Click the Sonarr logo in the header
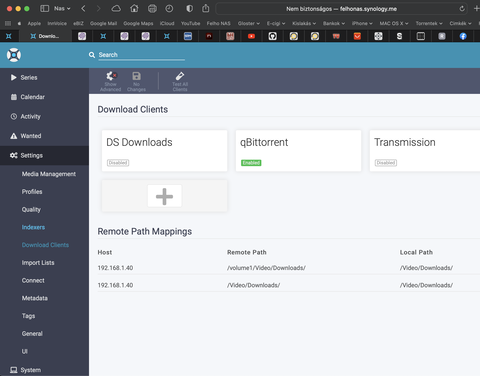Viewport: 480px width, 376px height. coord(14,55)
